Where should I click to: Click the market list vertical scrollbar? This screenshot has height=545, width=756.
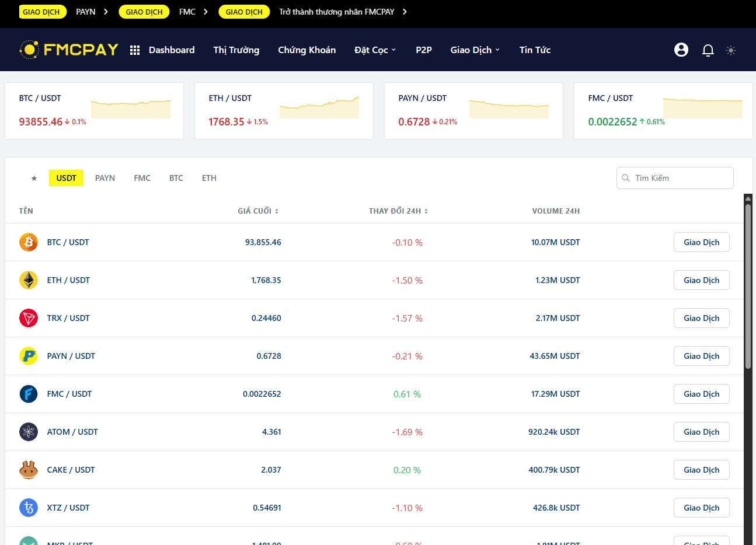click(x=748, y=286)
